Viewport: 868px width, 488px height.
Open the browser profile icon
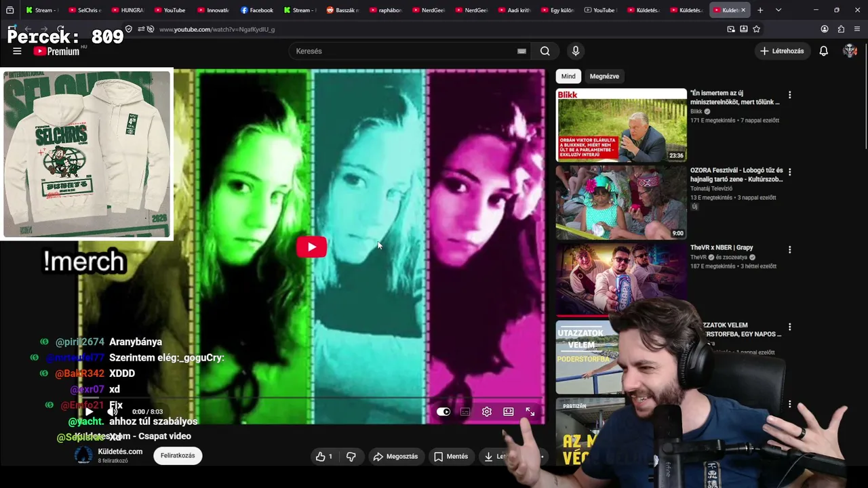coord(825,29)
